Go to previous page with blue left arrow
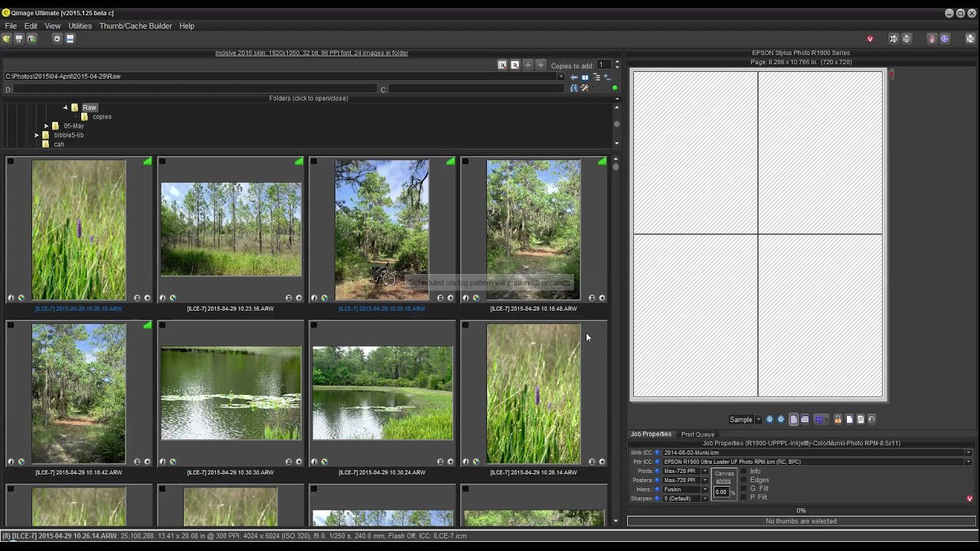Image resolution: width=980 pixels, height=551 pixels. tap(769, 419)
